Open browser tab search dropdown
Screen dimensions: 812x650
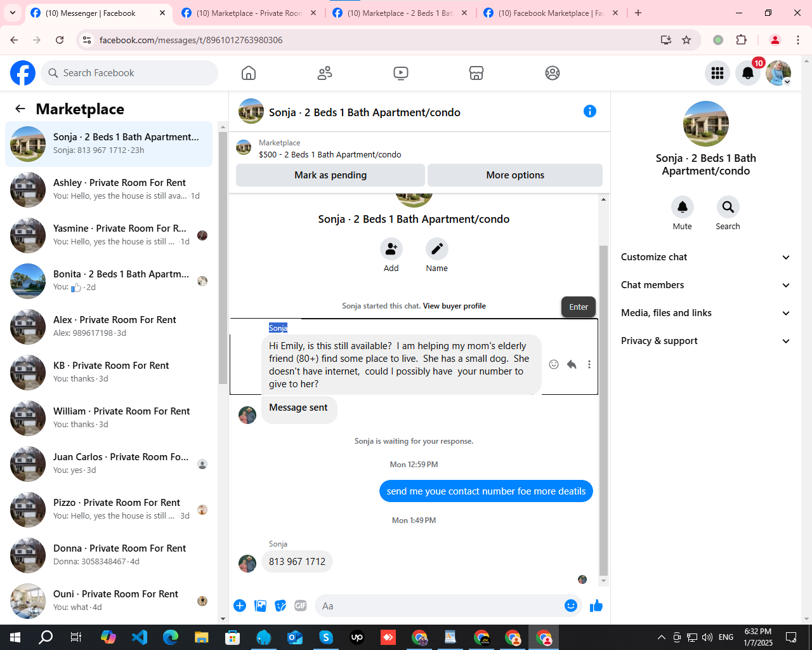click(13, 13)
